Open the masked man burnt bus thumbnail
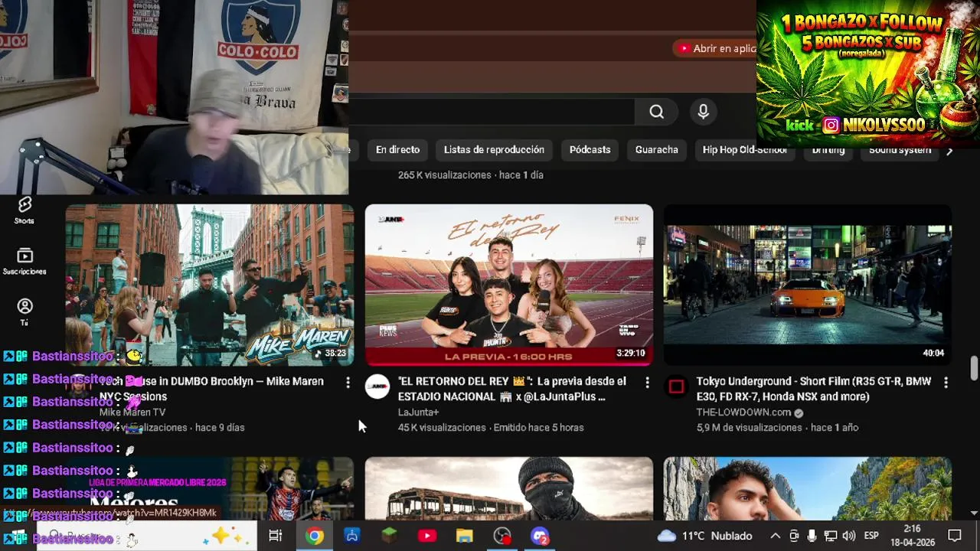980x551 pixels. pyautogui.click(x=509, y=489)
